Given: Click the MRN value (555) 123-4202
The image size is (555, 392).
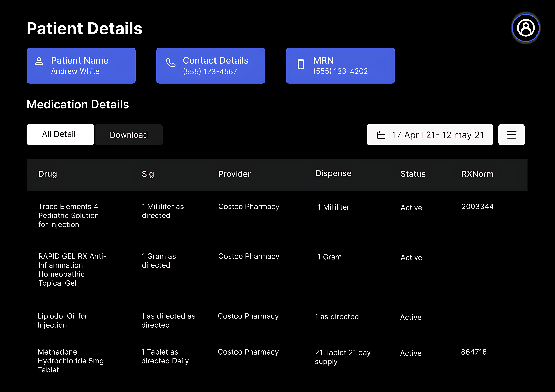Looking at the screenshot, I should [340, 71].
